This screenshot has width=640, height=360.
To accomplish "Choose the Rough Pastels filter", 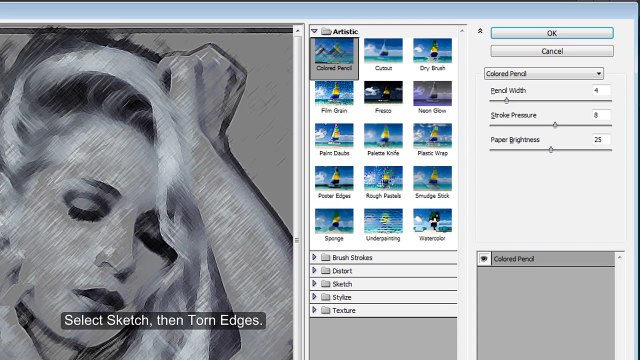I will pyautogui.click(x=383, y=182).
